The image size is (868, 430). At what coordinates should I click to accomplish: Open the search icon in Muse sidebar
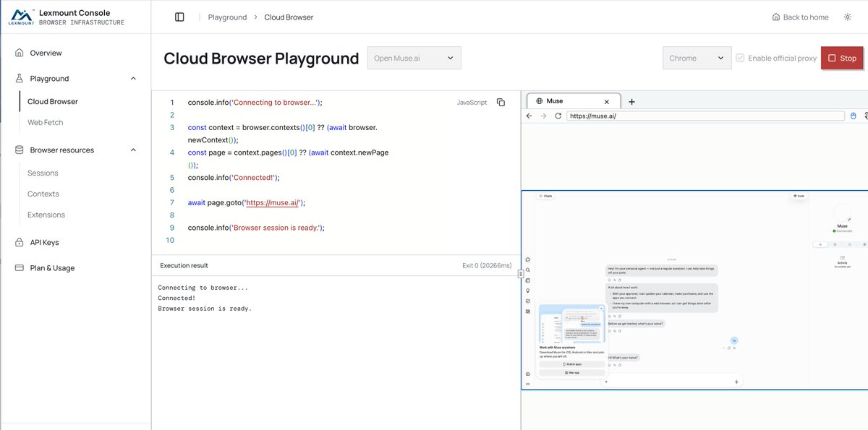(528, 270)
